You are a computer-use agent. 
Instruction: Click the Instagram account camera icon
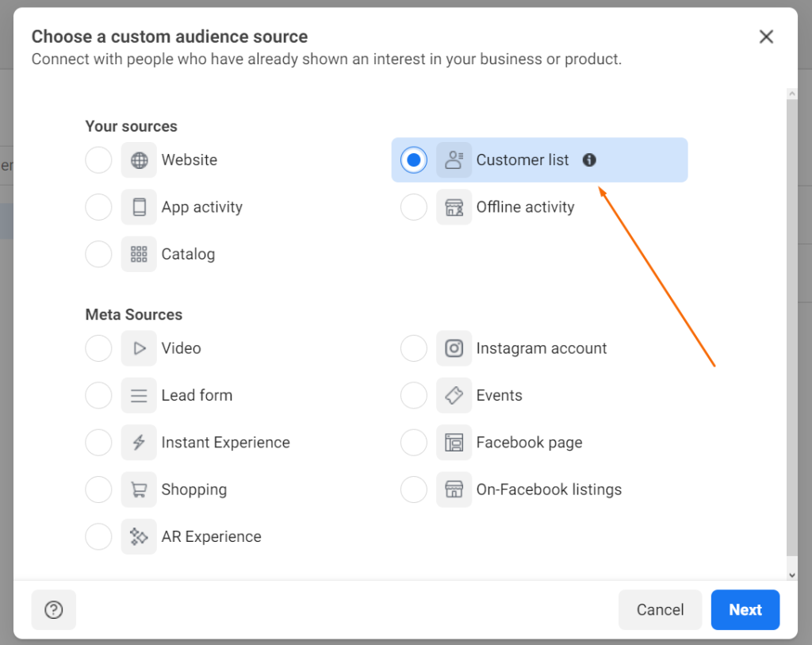click(454, 348)
